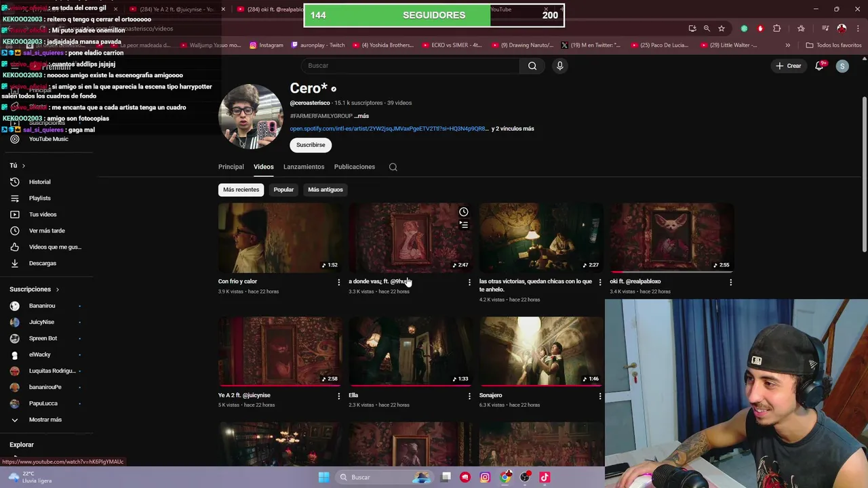This screenshot has height=488, width=868.
Task: Show 'y 2 vínculos más' links
Action: click(513, 129)
